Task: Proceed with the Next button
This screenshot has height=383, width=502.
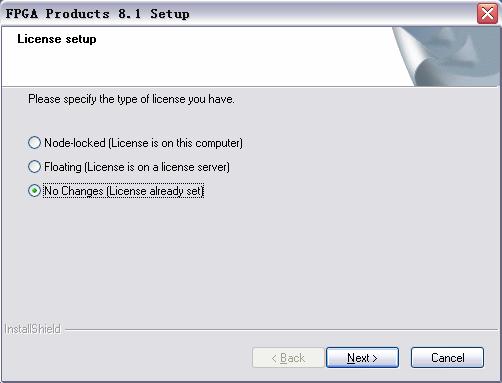Action: tap(362, 358)
